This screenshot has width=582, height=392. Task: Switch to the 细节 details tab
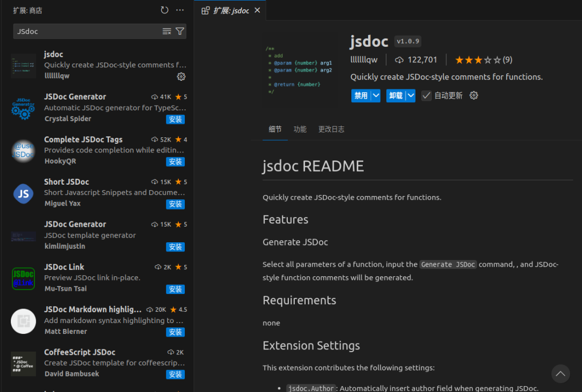click(x=275, y=129)
